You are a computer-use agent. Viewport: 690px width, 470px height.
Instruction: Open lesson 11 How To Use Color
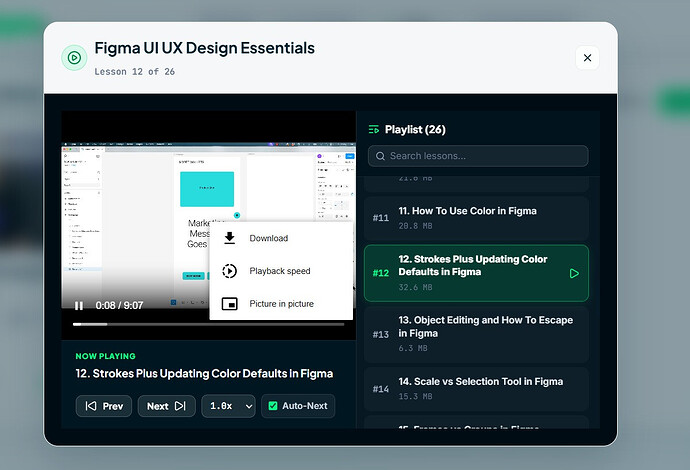pyautogui.click(x=476, y=218)
